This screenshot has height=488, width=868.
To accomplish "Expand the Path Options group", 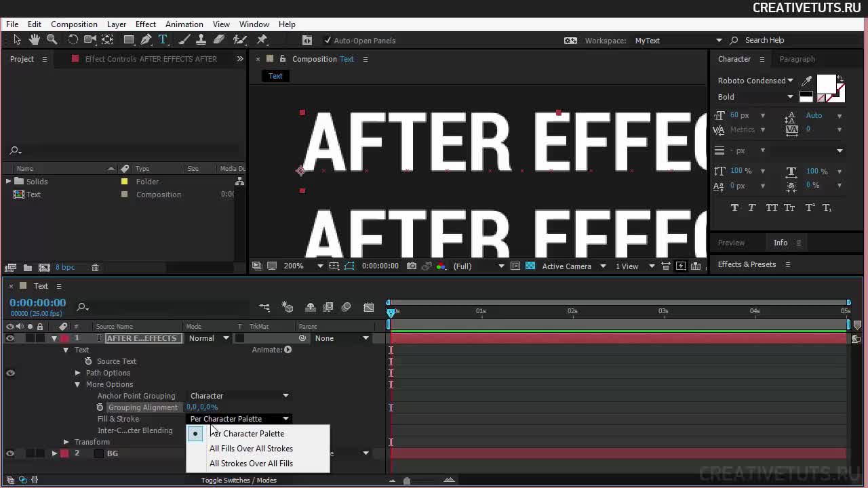I will click(77, 373).
